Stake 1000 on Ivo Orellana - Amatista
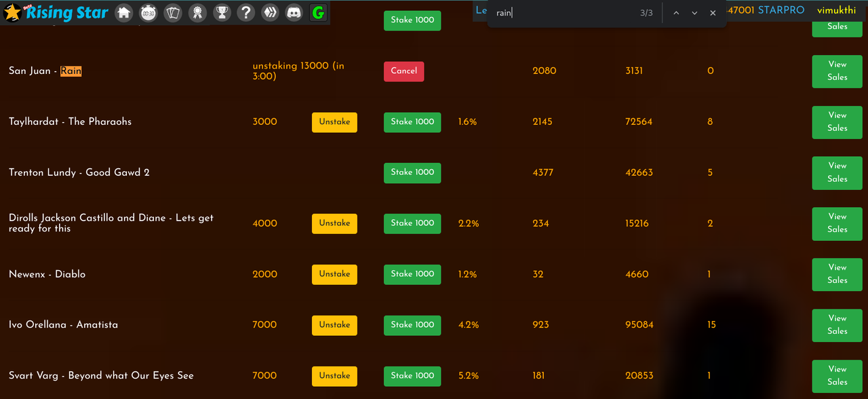 click(412, 325)
